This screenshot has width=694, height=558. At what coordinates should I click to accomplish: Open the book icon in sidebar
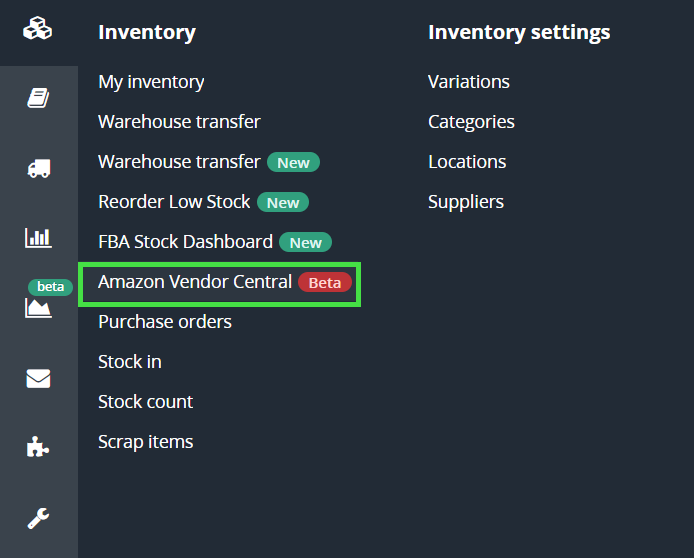[x=38, y=98]
